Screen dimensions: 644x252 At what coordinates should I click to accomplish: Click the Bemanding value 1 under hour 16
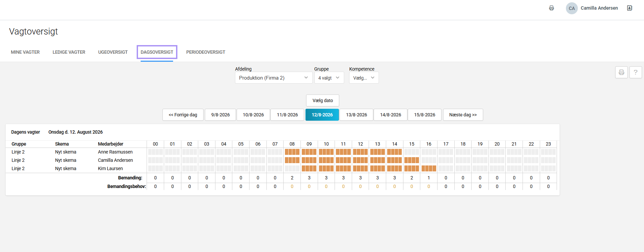click(x=429, y=178)
